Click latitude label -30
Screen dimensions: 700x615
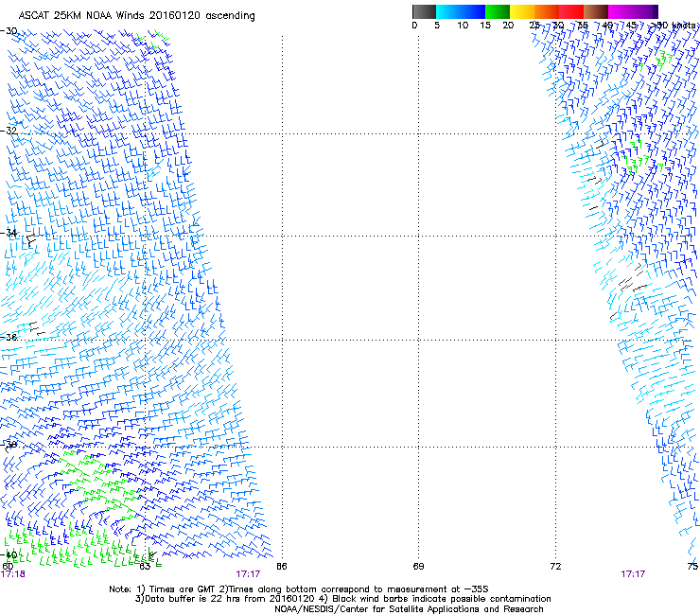click(9, 31)
